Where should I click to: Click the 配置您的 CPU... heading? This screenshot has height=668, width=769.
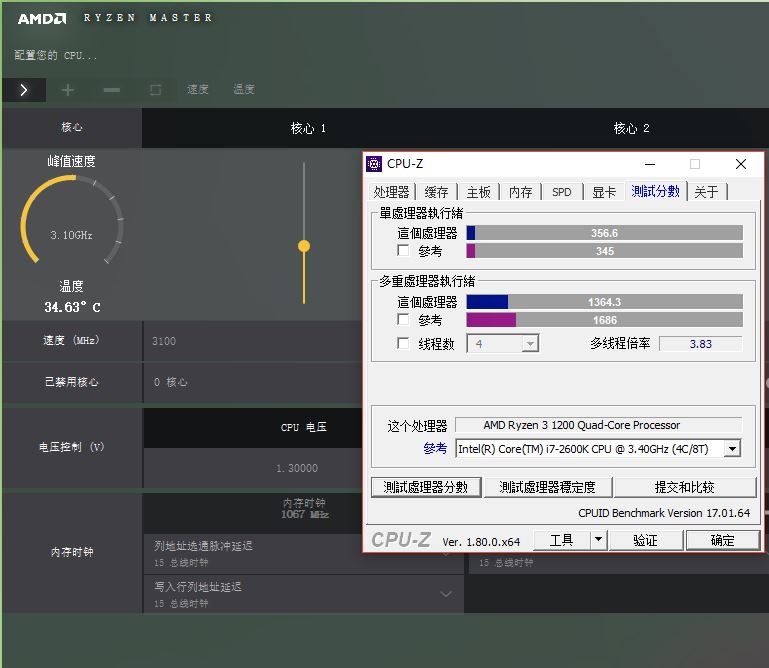[55, 55]
